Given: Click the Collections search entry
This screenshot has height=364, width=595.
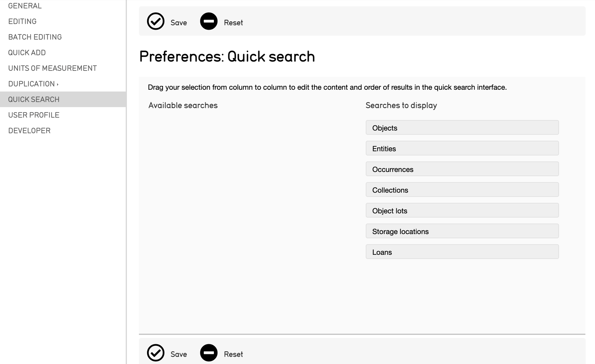Looking at the screenshot, I should [462, 190].
